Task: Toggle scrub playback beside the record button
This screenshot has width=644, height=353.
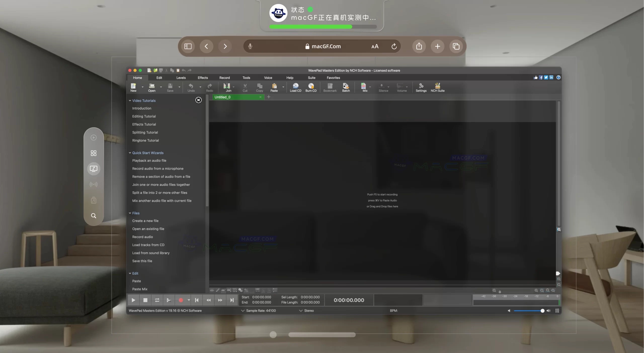Action: (169, 300)
